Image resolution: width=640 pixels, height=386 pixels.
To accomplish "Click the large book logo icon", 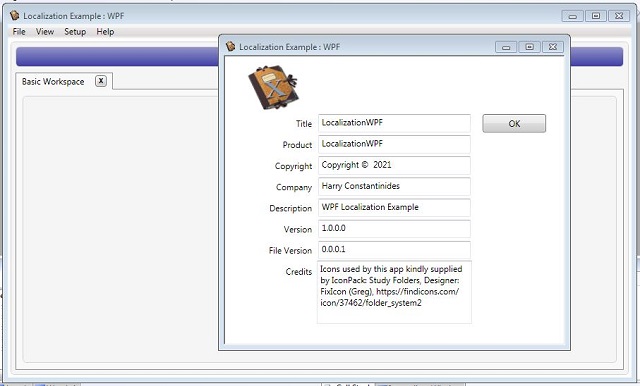I will coord(273,87).
